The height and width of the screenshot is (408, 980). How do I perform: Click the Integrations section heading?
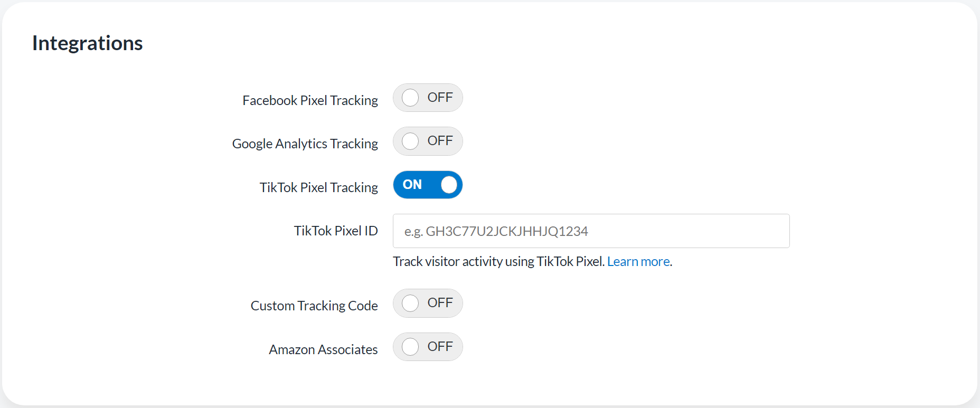click(88, 43)
